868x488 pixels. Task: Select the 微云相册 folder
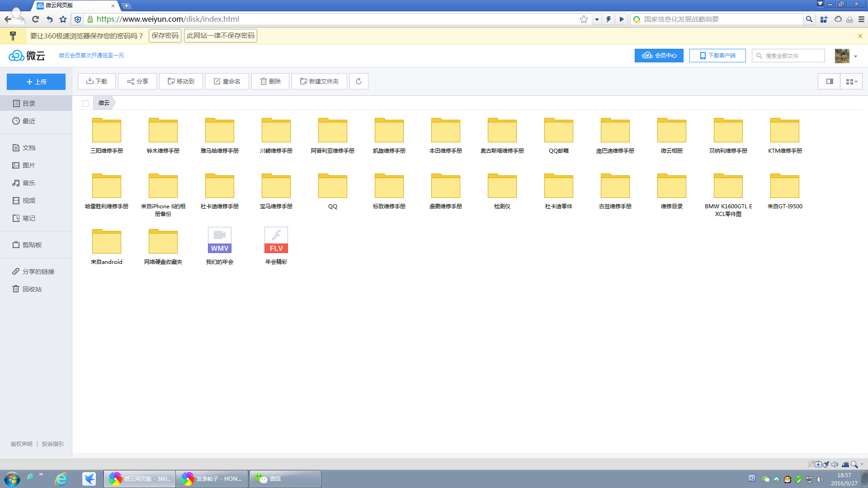[672, 136]
